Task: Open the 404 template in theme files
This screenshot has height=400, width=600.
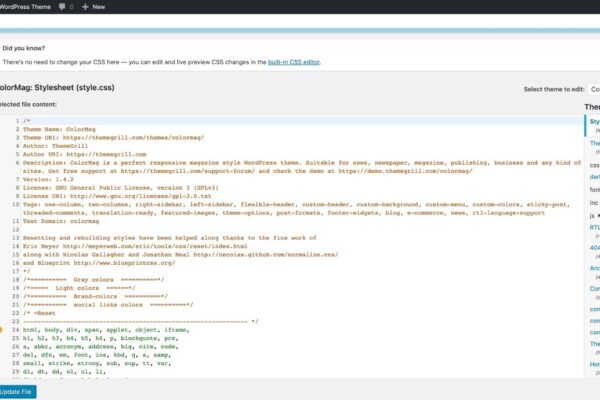Action: [x=595, y=248]
